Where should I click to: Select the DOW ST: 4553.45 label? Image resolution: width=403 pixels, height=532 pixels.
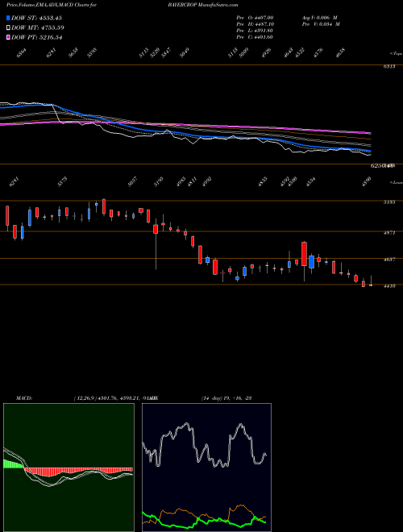36,18
